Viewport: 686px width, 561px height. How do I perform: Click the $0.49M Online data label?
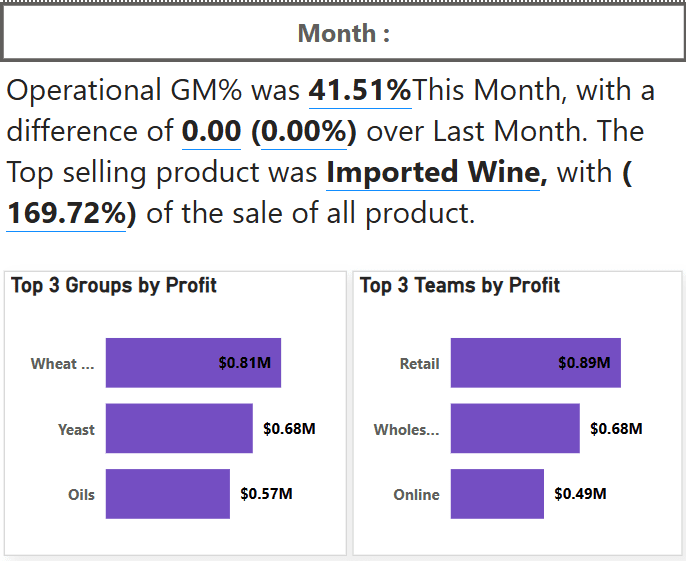point(580,494)
